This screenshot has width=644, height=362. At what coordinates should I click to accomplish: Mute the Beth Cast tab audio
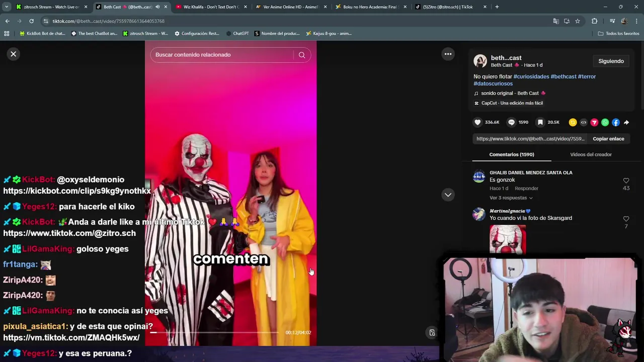click(157, 7)
